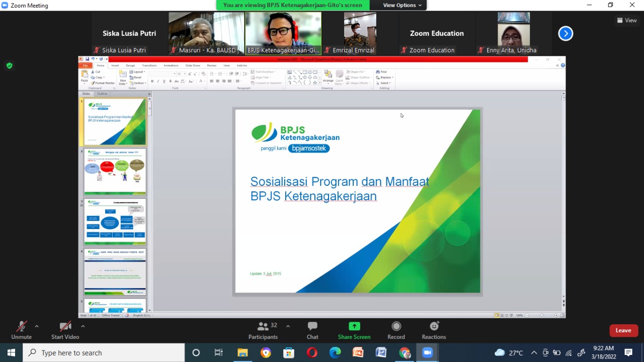Switch to the Insert ribbon tab
The height and width of the screenshot is (362, 644).
pos(115,65)
